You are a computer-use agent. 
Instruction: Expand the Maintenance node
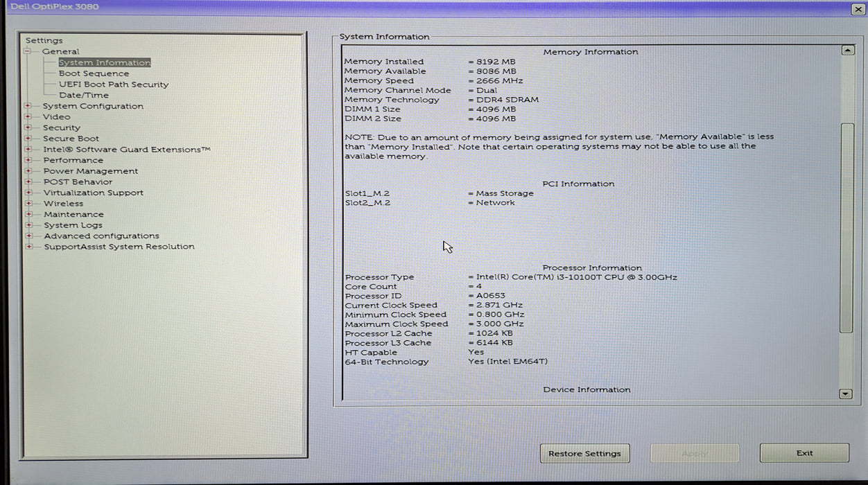coord(28,214)
